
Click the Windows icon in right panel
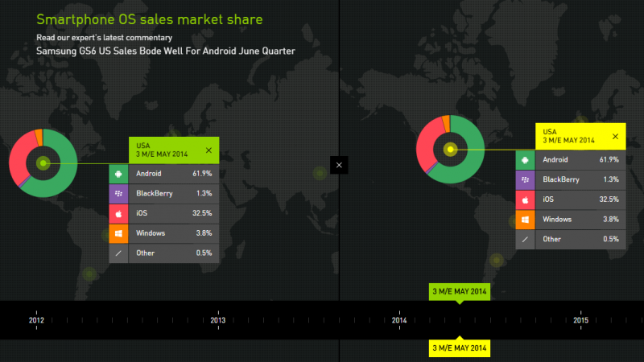(526, 220)
